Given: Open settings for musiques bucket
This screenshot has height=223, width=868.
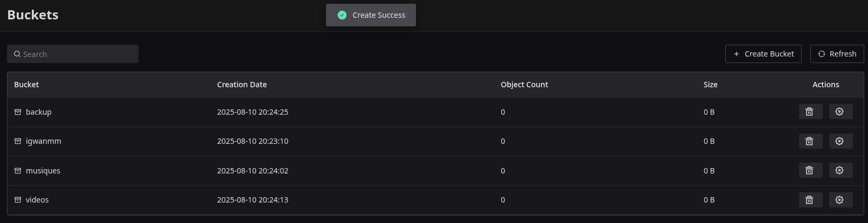Looking at the screenshot, I should coord(841,170).
